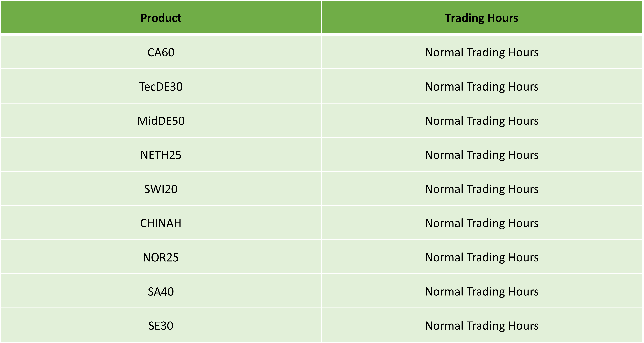
Task: Click trading hours cell for NETH25
Action: (481, 155)
